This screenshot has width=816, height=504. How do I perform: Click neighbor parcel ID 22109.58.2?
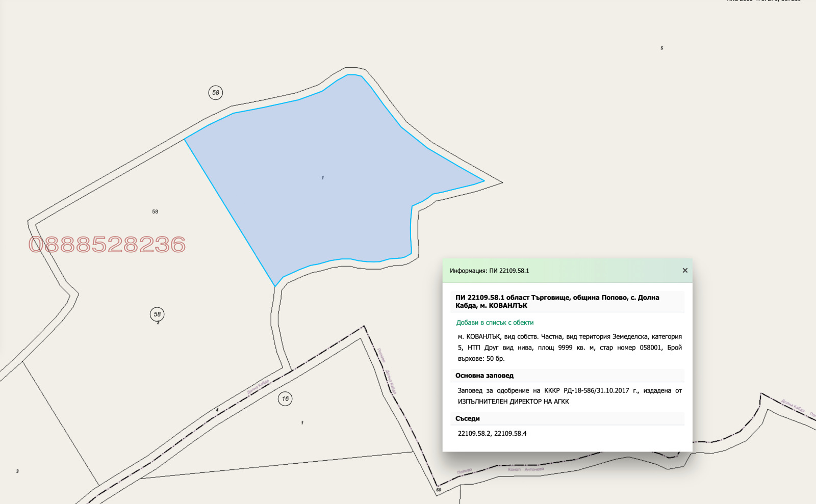pos(474,434)
